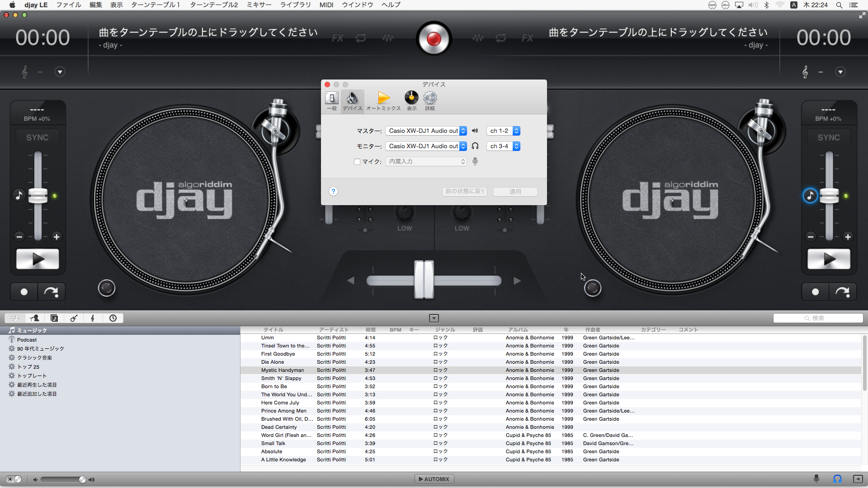
Task: Open the 一般 preferences tab
Action: [332, 101]
